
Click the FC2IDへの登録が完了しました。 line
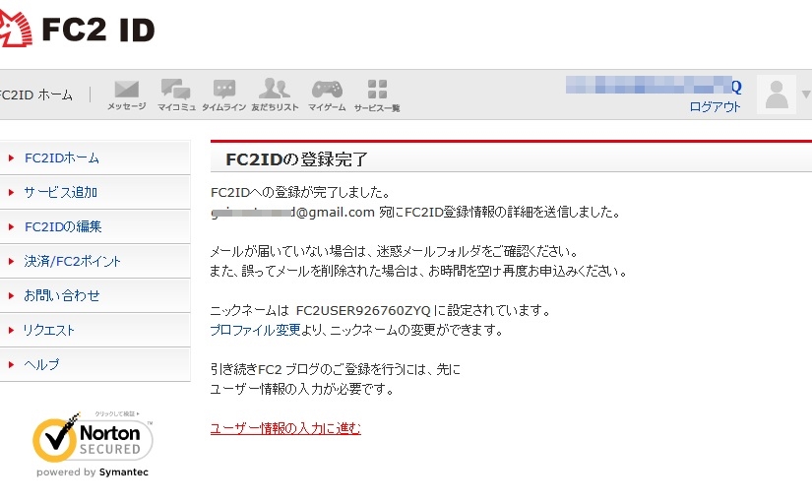click(300, 192)
